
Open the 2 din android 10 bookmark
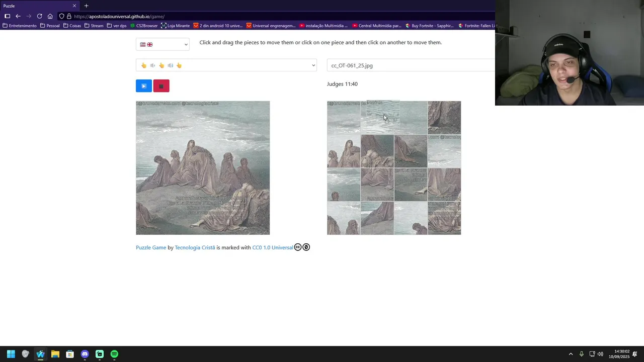218,26
